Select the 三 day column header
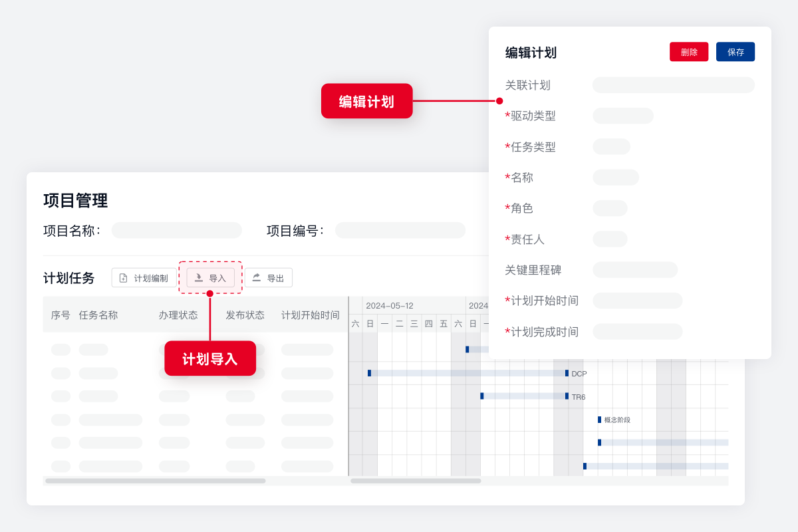 [x=414, y=324]
